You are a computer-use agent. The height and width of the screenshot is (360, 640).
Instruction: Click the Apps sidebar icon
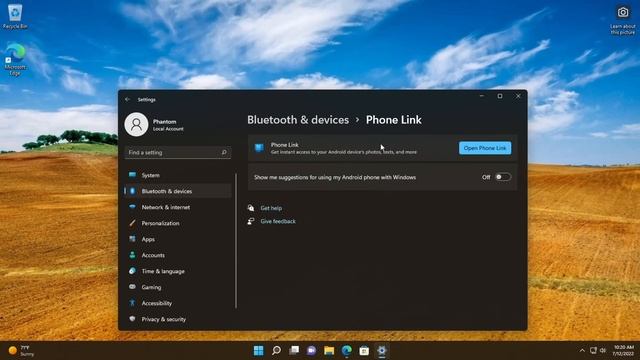point(132,239)
